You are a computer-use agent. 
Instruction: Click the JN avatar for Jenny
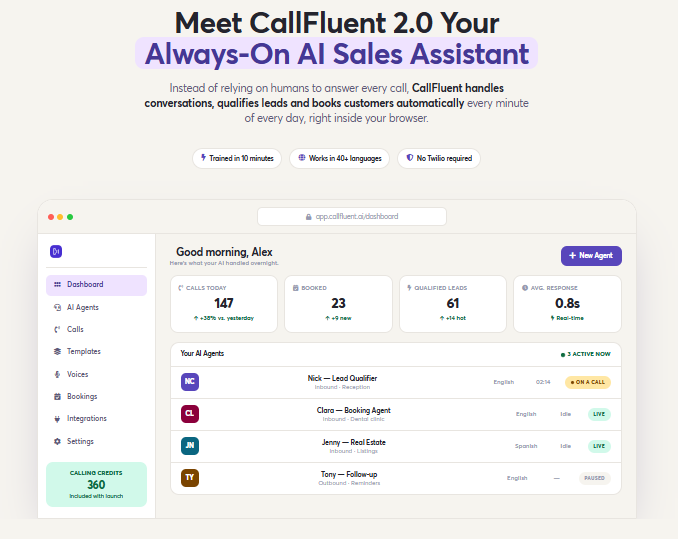190,446
